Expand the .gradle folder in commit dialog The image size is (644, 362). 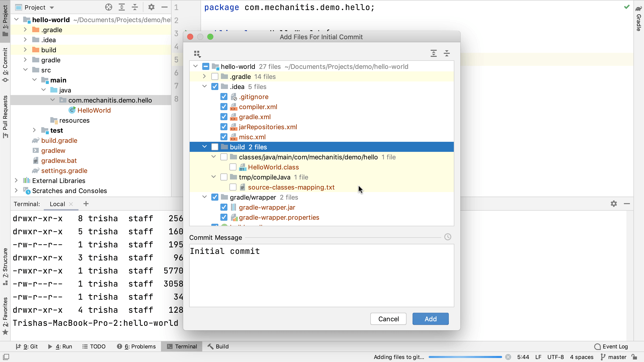pos(204,76)
